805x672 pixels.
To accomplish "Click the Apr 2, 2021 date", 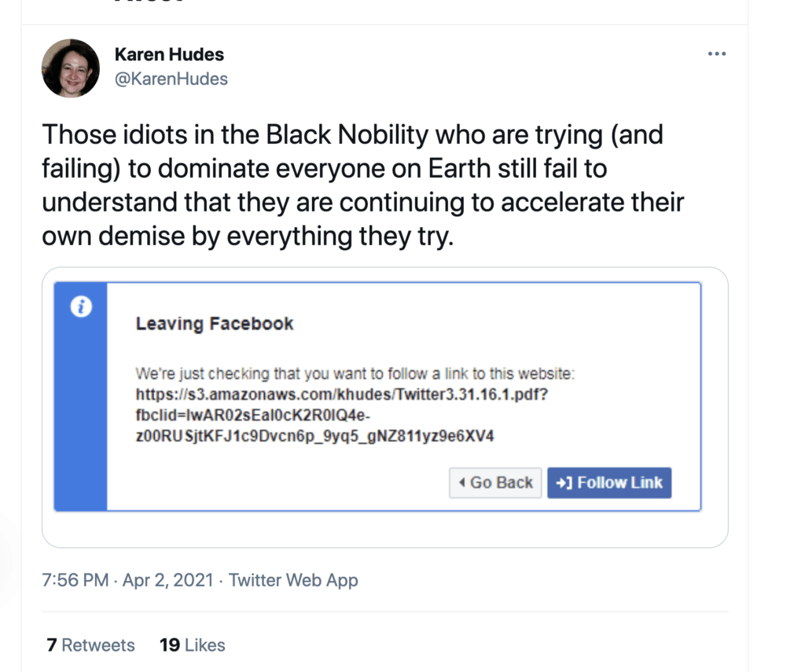I will click(168, 581).
